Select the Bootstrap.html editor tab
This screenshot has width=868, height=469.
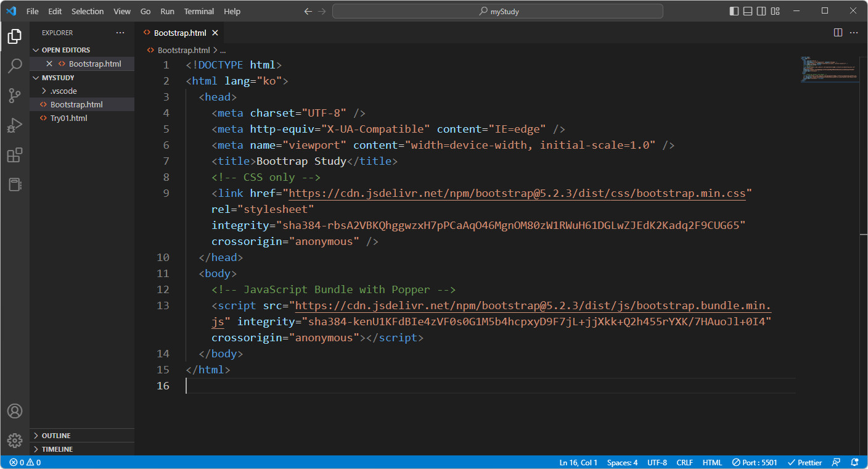click(180, 33)
